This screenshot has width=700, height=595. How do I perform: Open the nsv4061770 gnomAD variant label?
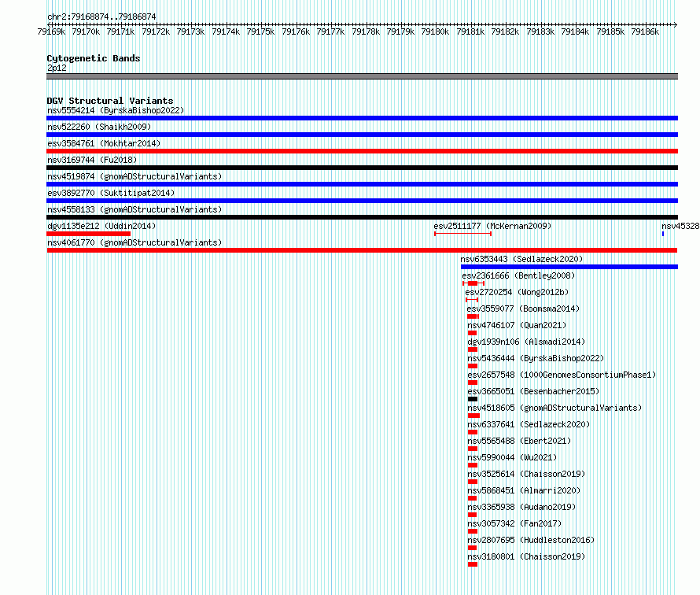click(134, 242)
